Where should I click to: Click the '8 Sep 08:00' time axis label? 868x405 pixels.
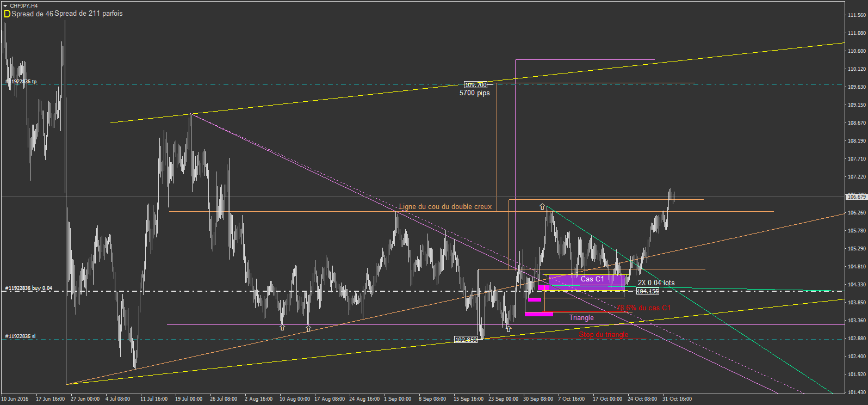click(432, 399)
